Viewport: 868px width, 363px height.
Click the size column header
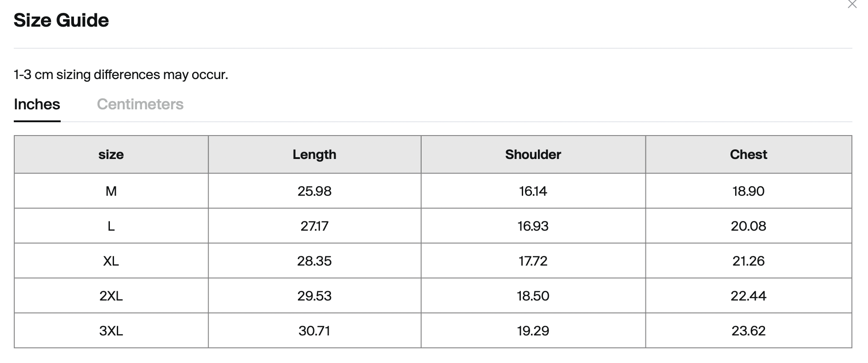tap(111, 154)
